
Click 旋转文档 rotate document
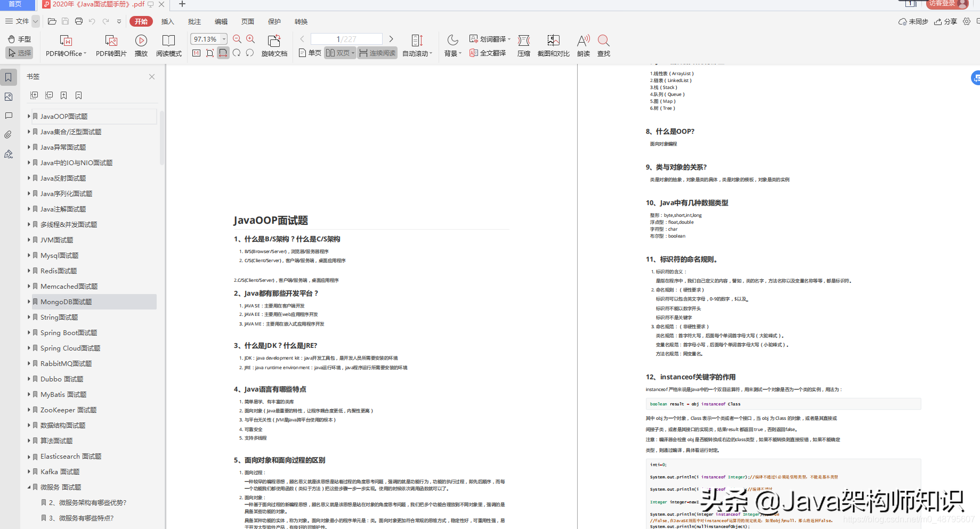click(274, 46)
